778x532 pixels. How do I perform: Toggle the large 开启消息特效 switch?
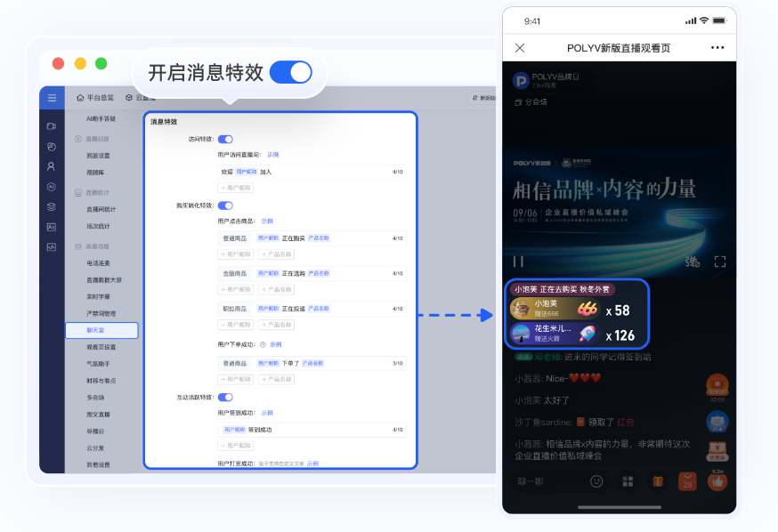click(290, 72)
